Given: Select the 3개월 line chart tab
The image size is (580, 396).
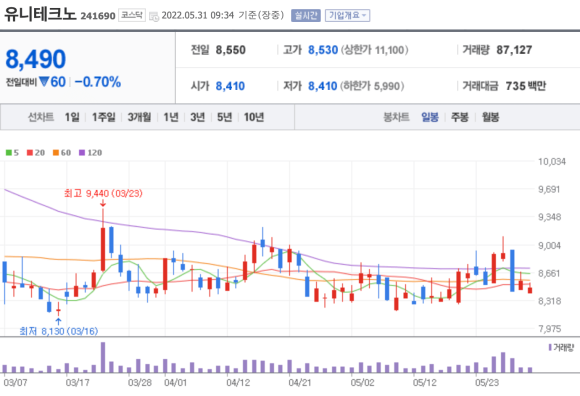Looking at the screenshot, I should click(139, 117).
